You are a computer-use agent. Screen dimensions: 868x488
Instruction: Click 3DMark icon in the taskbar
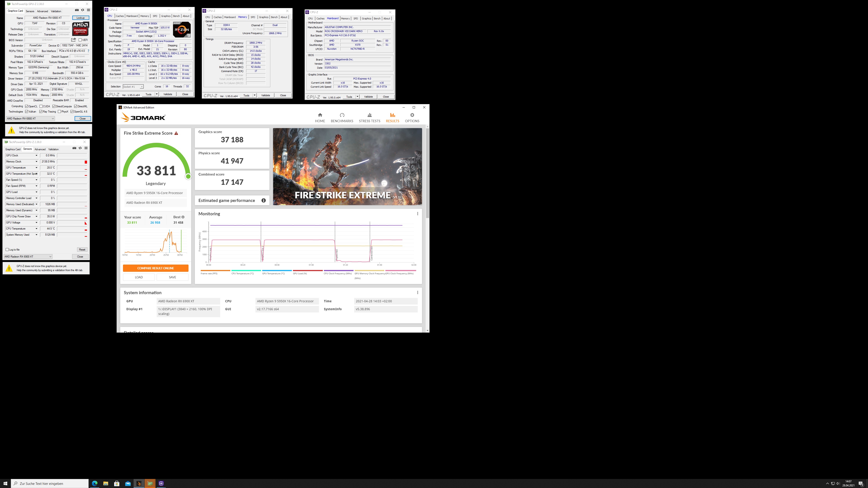139,483
